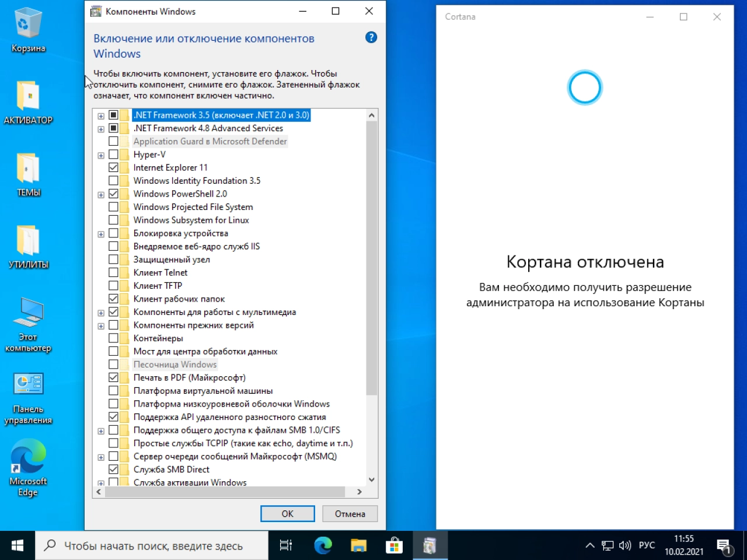Click the list's scroll down arrow
The width and height of the screenshot is (747, 560).
tap(372, 480)
